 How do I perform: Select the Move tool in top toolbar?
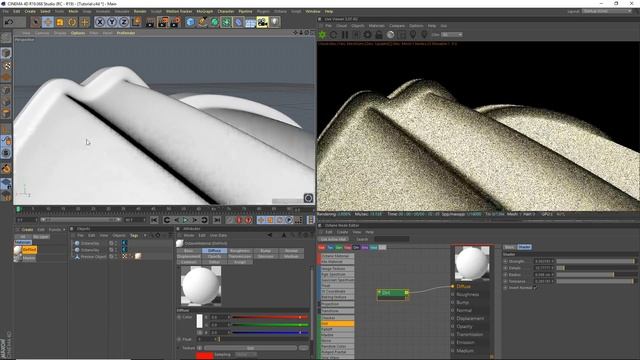47,22
